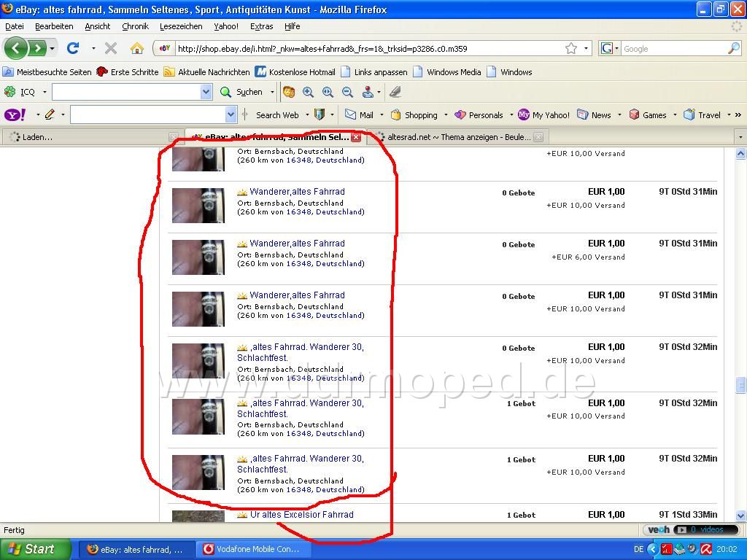
Task: Click the ICQ toolbar flower icon
Action: tap(9, 91)
